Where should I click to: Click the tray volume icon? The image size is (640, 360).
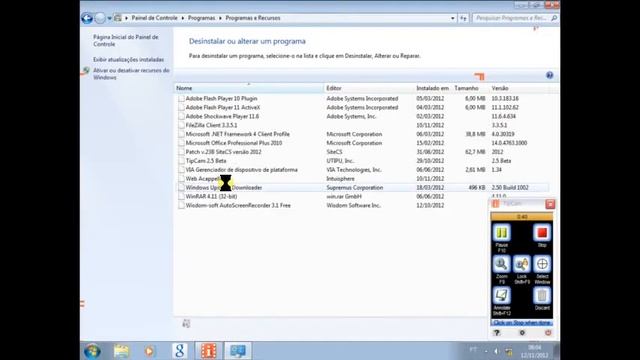[x=496, y=351]
